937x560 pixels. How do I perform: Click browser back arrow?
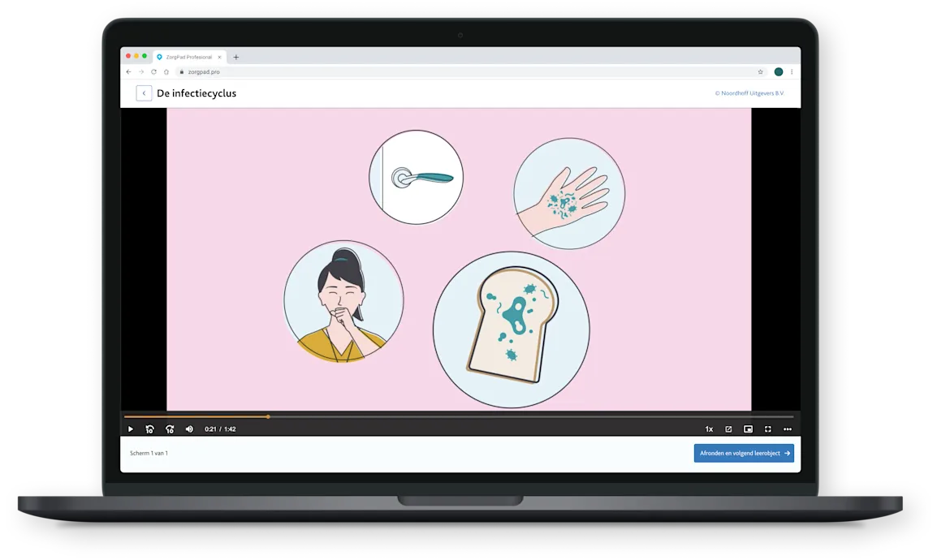[128, 71]
